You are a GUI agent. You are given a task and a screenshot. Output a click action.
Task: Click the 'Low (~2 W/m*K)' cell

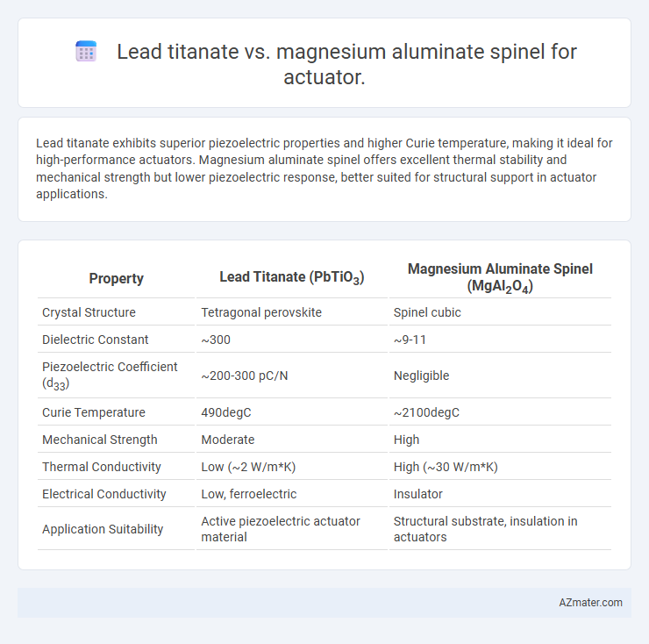[x=248, y=467]
